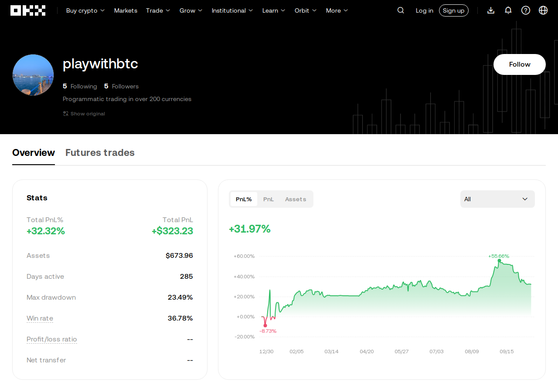Click the +$323.23 Total PnL value

point(172,231)
